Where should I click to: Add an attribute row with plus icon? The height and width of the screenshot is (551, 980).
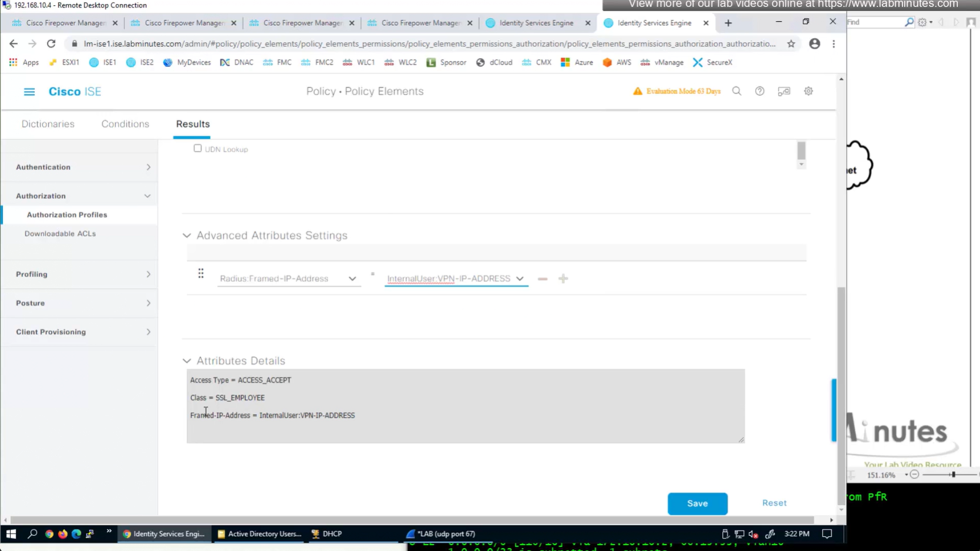click(563, 279)
